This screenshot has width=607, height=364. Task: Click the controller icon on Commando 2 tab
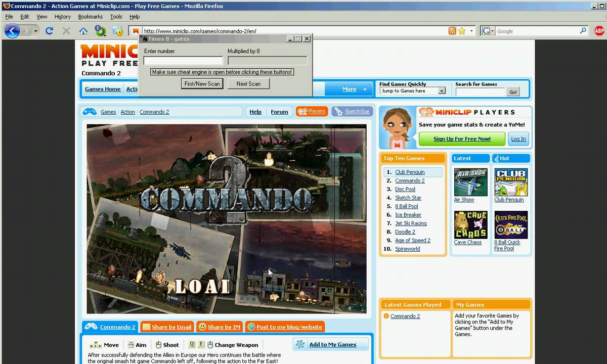click(91, 327)
